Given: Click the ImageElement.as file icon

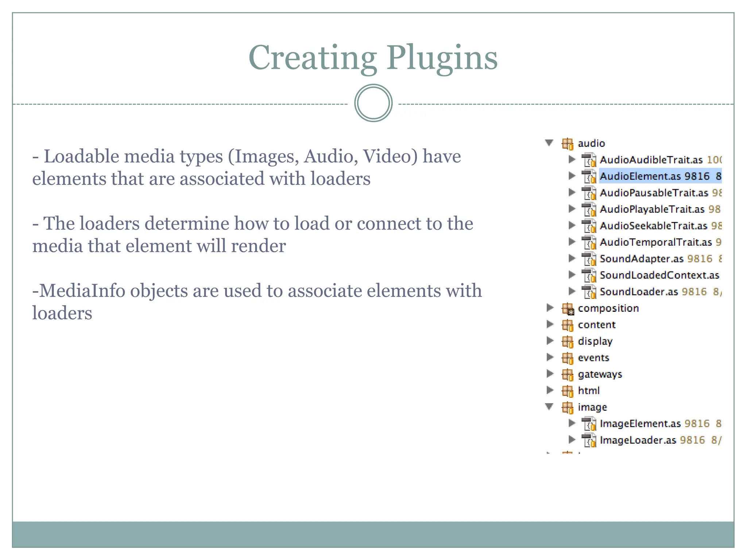Looking at the screenshot, I should click(589, 424).
